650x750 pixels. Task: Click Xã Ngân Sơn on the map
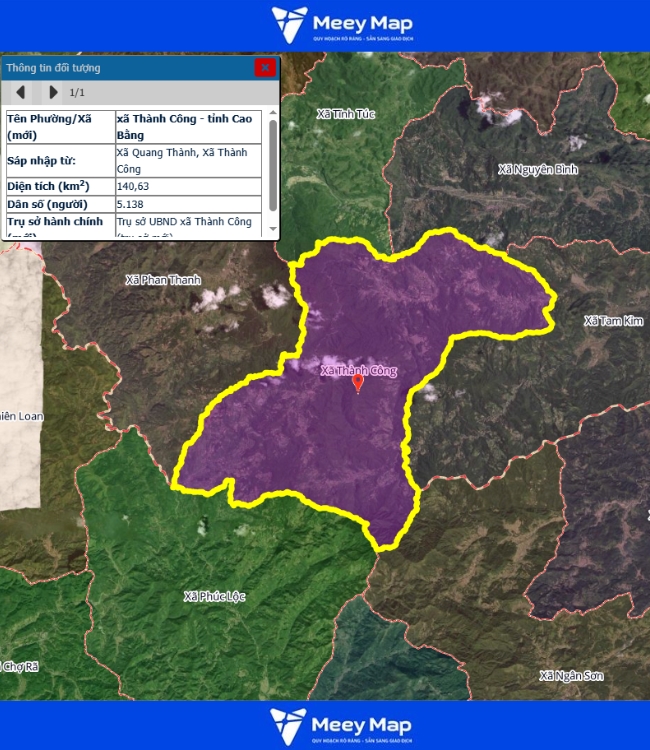571,676
